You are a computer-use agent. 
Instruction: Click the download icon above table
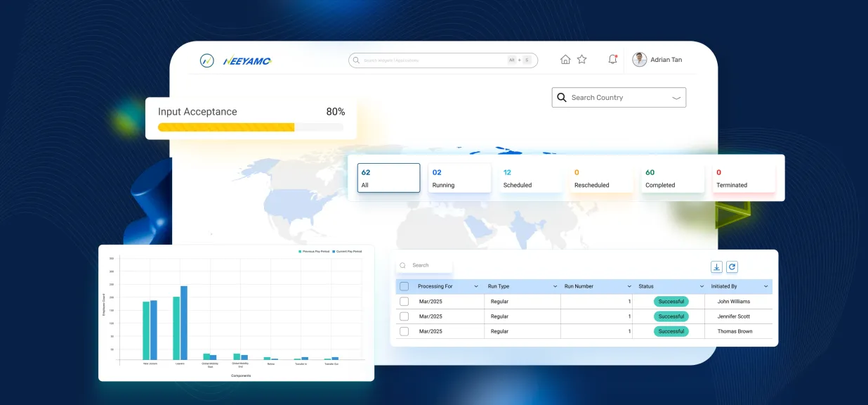716,266
